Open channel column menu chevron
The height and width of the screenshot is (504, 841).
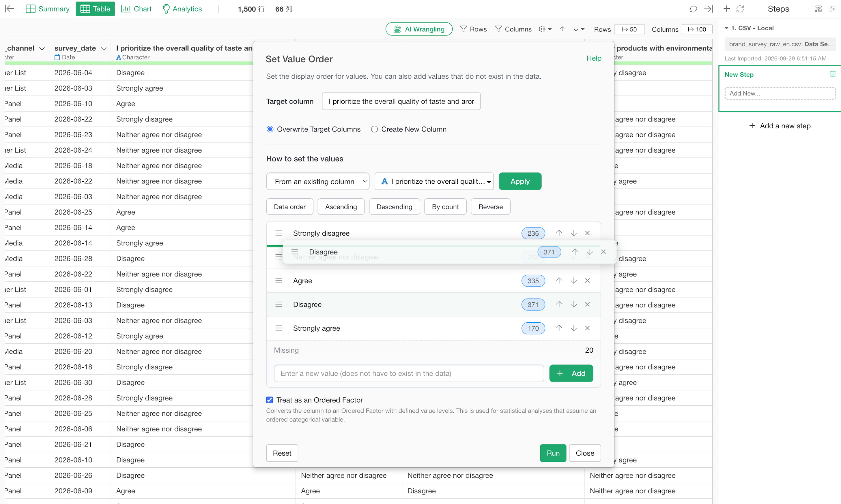(x=42, y=48)
